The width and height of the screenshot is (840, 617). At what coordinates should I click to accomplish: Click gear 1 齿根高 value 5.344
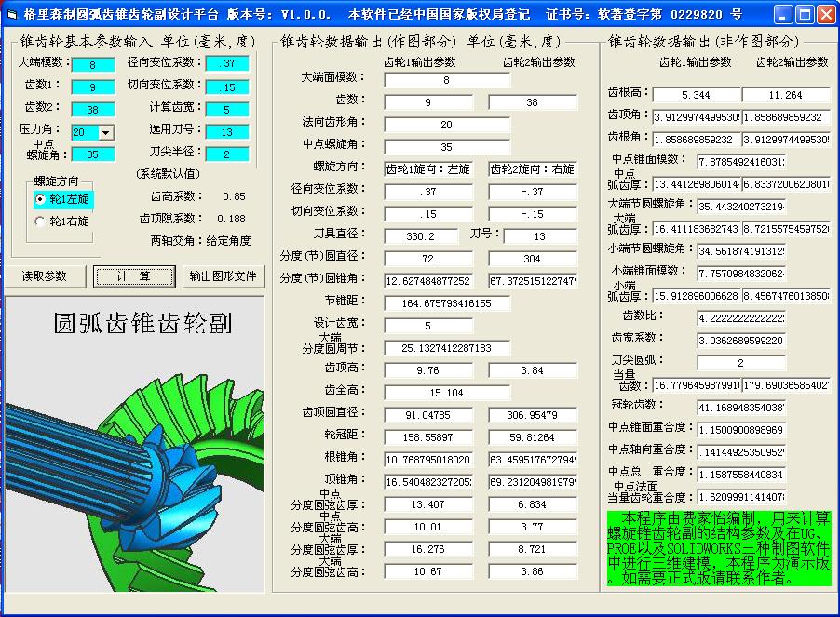[697, 95]
